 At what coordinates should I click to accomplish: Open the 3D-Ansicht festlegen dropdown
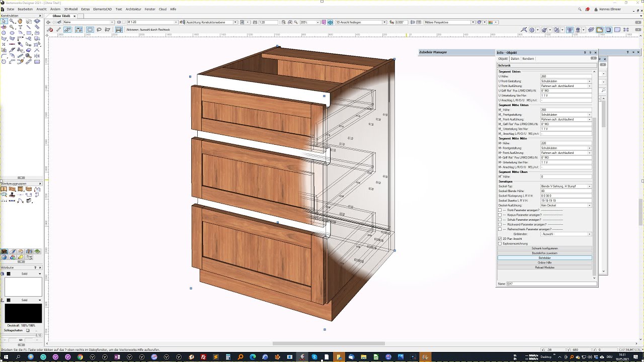point(361,22)
